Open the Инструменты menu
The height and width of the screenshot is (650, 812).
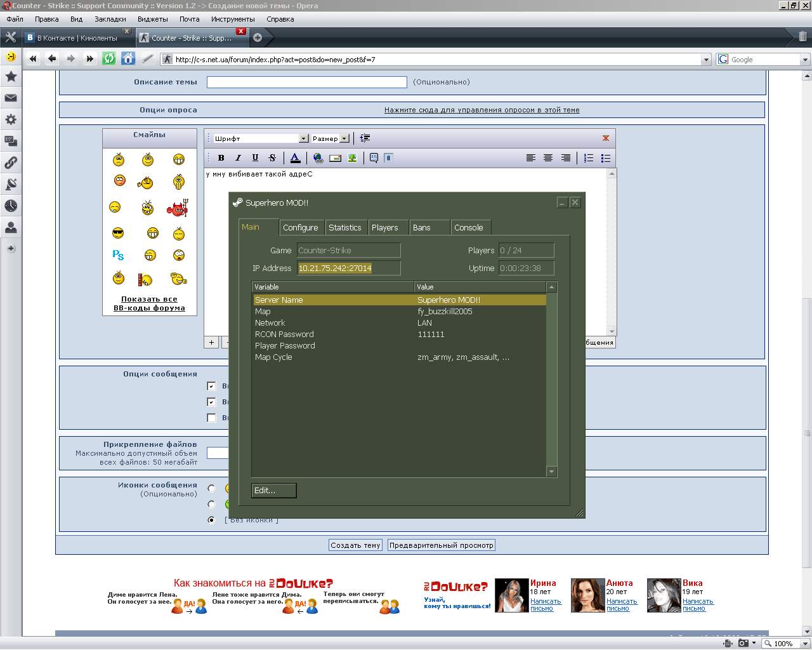(x=233, y=19)
